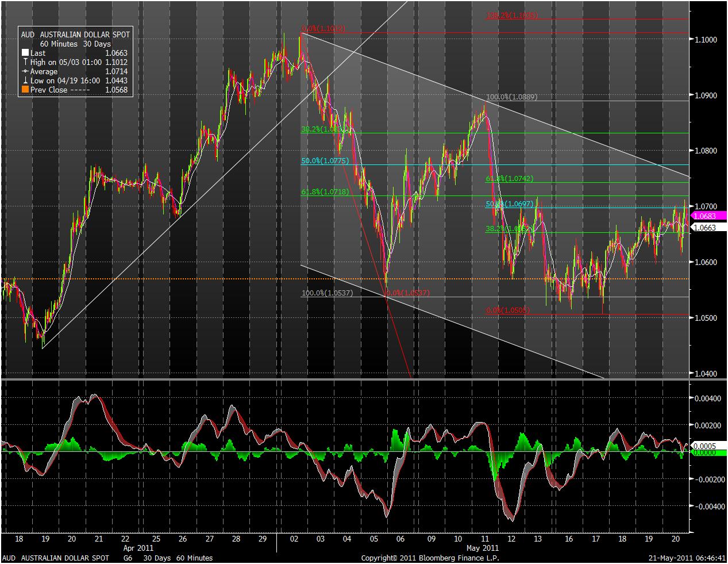Click the High marker icon in legend
The image size is (728, 564).
coord(25,62)
